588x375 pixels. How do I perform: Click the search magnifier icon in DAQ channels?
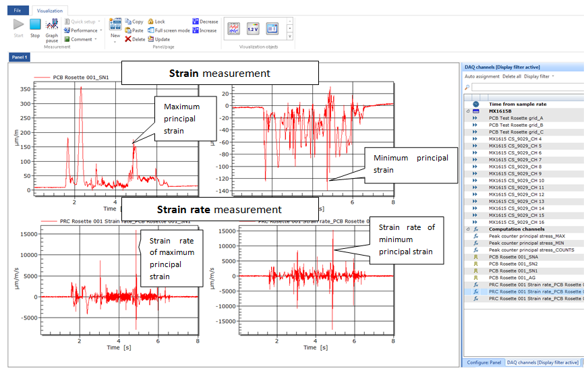467,88
